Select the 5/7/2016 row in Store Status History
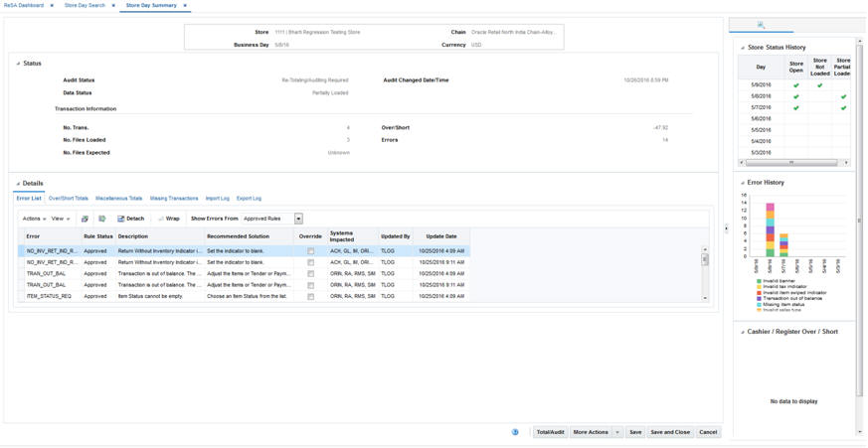The width and height of the screenshot is (868, 448). click(794, 108)
